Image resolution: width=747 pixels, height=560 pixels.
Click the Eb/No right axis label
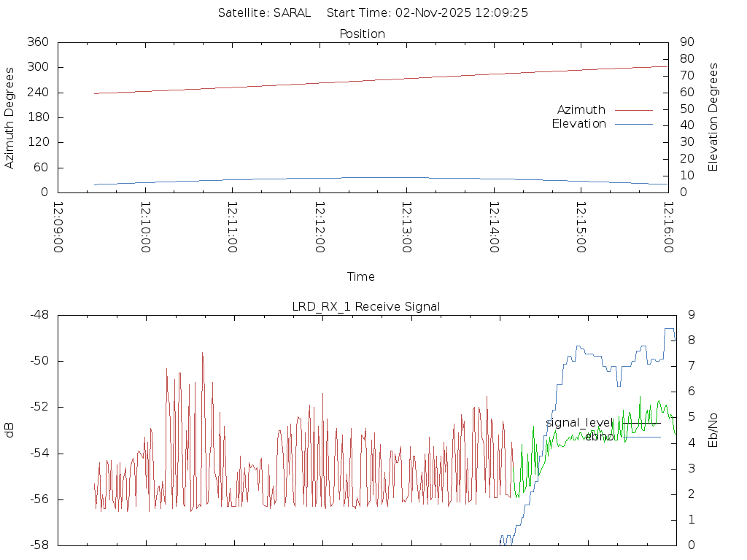click(x=713, y=430)
